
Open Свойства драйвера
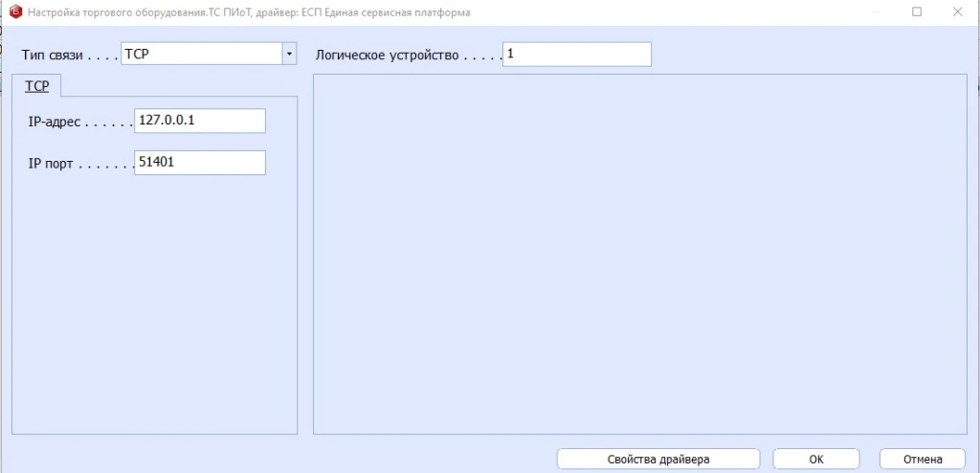[x=658, y=460]
